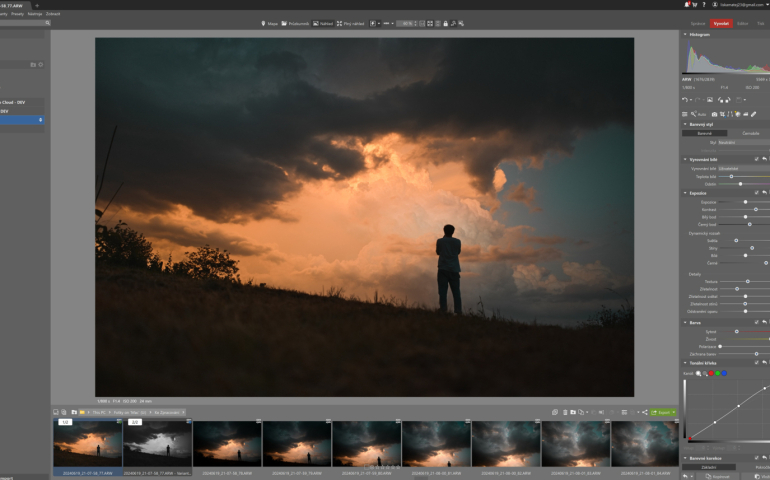Open the Mapa view
The width and height of the screenshot is (770, 480).
coord(270,24)
